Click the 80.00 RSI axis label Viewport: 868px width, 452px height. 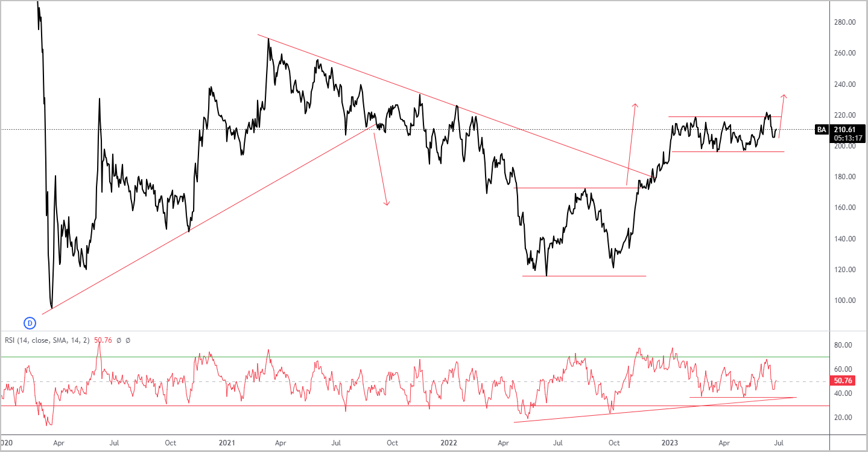pos(844,345)
